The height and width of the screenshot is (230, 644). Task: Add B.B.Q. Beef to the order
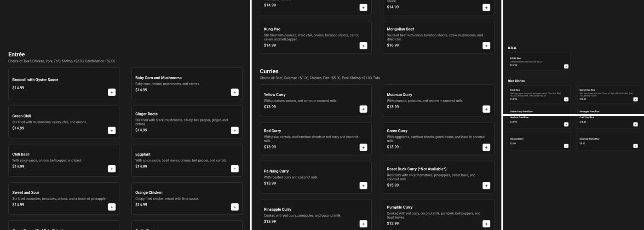click(x=566, y=66)
